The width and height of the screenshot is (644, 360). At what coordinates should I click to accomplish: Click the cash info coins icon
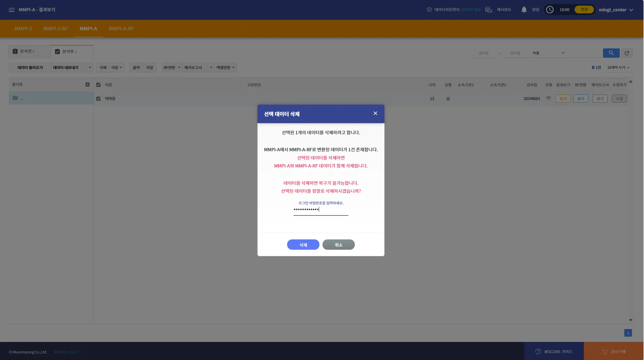pyautogui.click(x=488, y=10)
